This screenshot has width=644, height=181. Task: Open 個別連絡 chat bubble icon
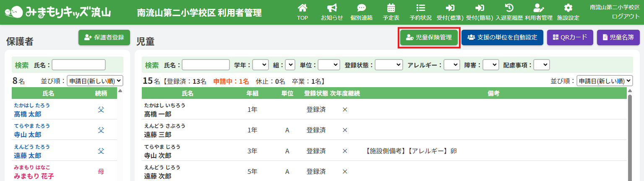[x=361, y=8]
